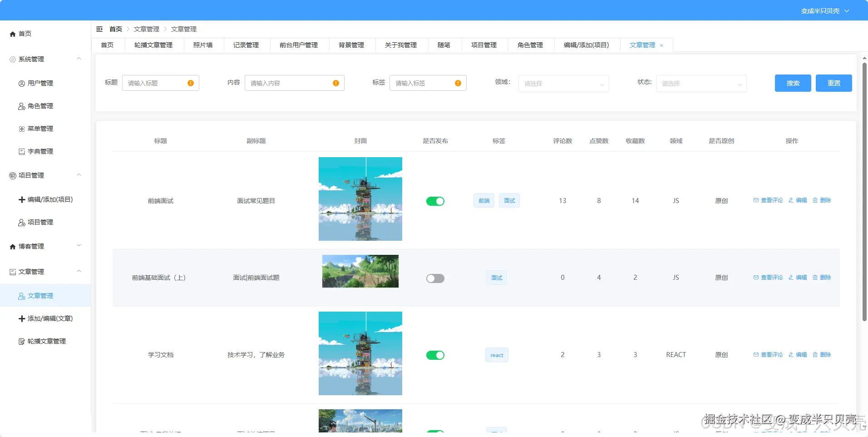Click the cover thumbnail of 前端基础面试（上）
Screen dimensions: 868x437
(x=360, y=271)
